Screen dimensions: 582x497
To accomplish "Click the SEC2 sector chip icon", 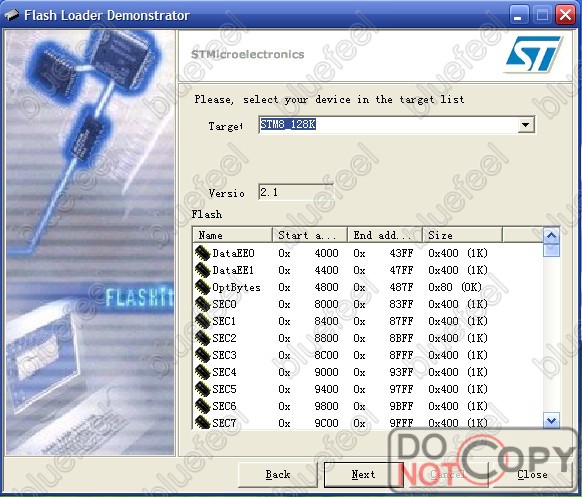I will (203, 338).
